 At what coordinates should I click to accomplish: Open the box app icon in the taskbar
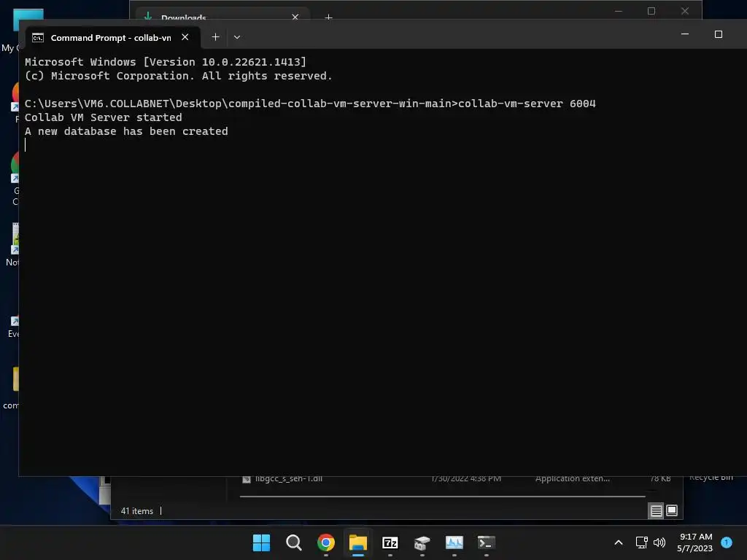coord(422,542)
